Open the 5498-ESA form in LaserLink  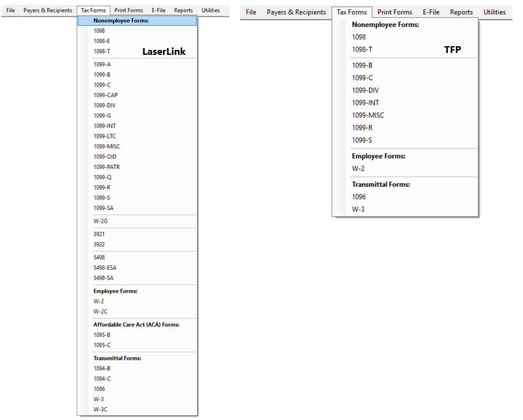[x=105, y=267]
